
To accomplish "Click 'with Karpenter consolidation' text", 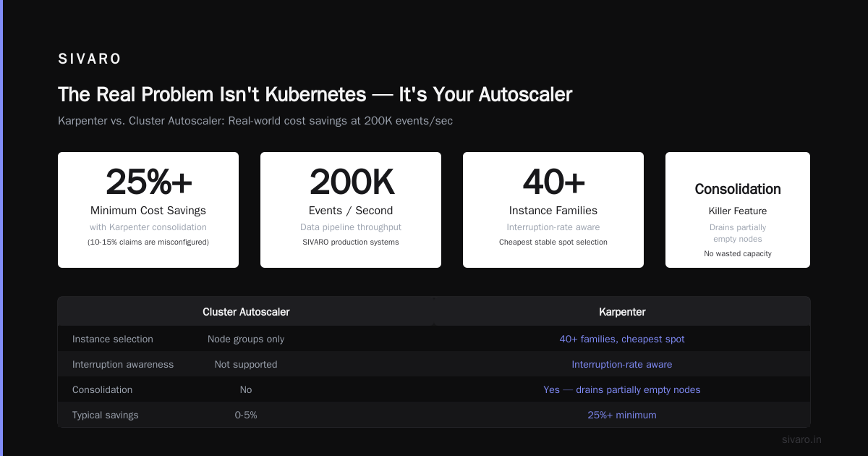I will pos(148,227).
